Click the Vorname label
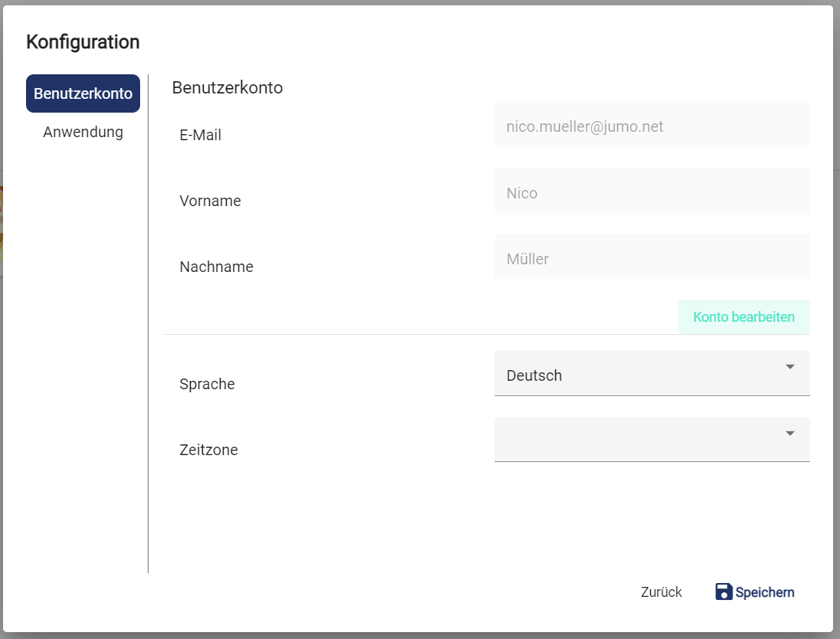840x639 pixels. point(210,202)
